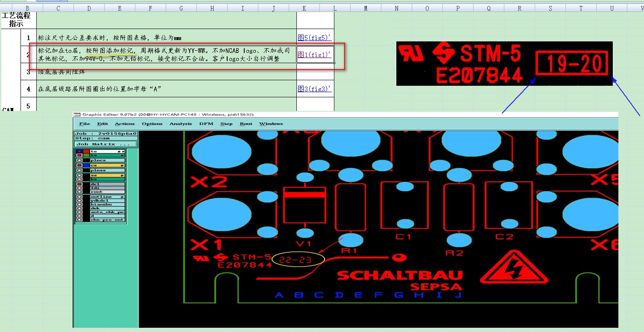Select spreadsheet column header C
Viewport: 644px width, 332px height.
tap(58, 8)
